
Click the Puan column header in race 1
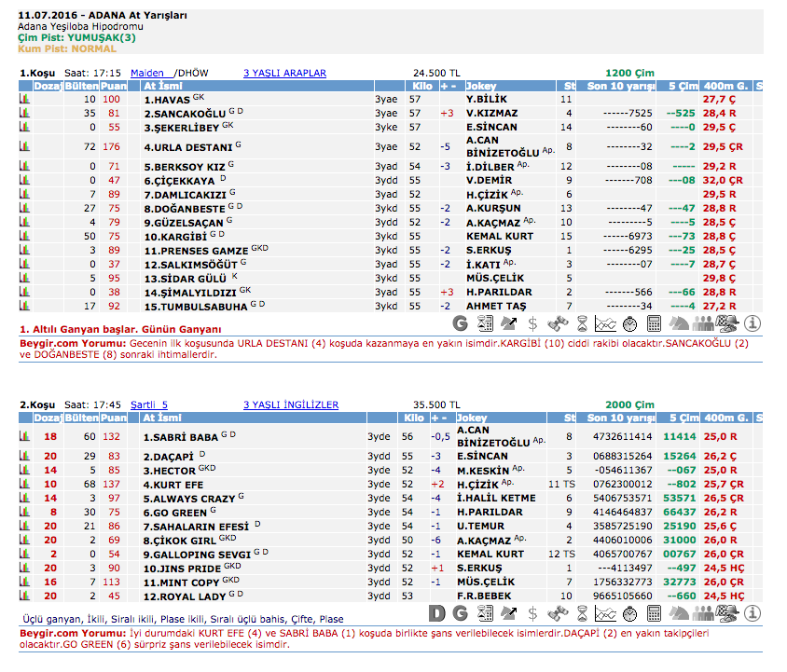[x=113, y=86]
